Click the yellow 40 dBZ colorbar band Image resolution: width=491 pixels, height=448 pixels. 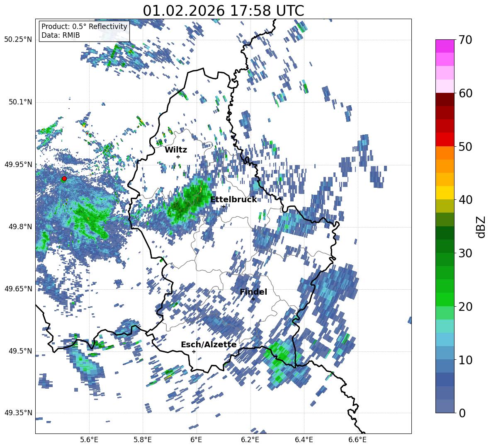pos(445,193)
